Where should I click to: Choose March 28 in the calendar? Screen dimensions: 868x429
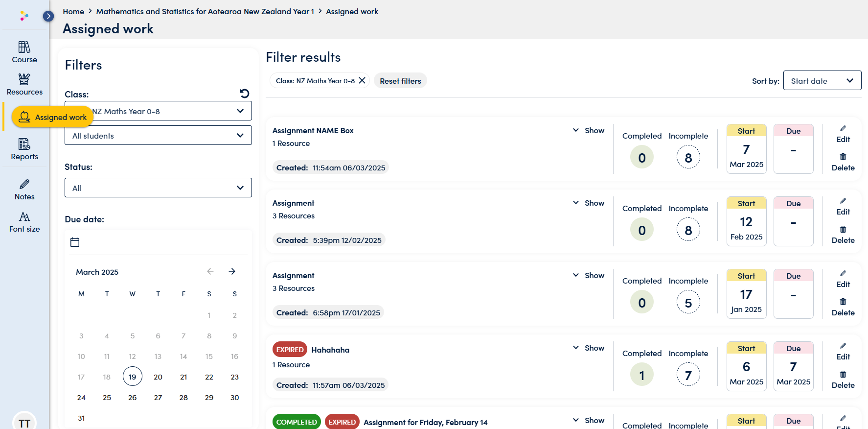(x=183, y=397)
